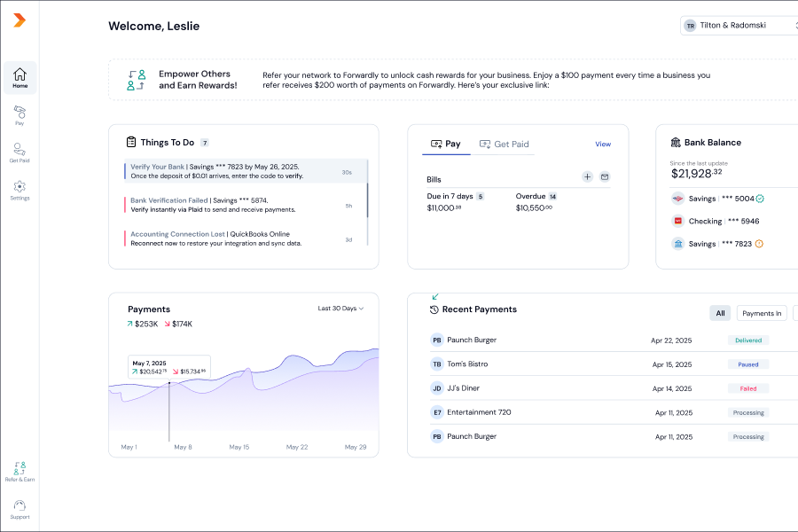Select the Pay tab in bills card
This screenshot has height=532, width=798.
tap(446, 144)
